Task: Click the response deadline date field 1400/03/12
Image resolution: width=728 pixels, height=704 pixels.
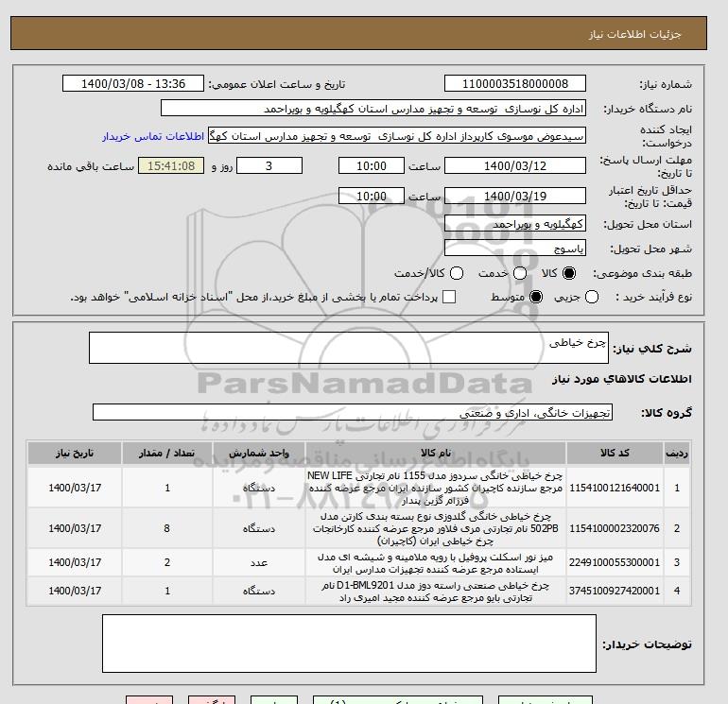Action: click(x=515, y=165)
